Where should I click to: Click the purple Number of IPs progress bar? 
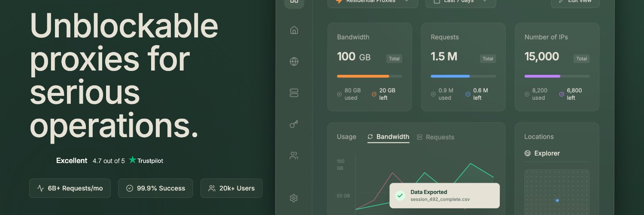[542, 76]
